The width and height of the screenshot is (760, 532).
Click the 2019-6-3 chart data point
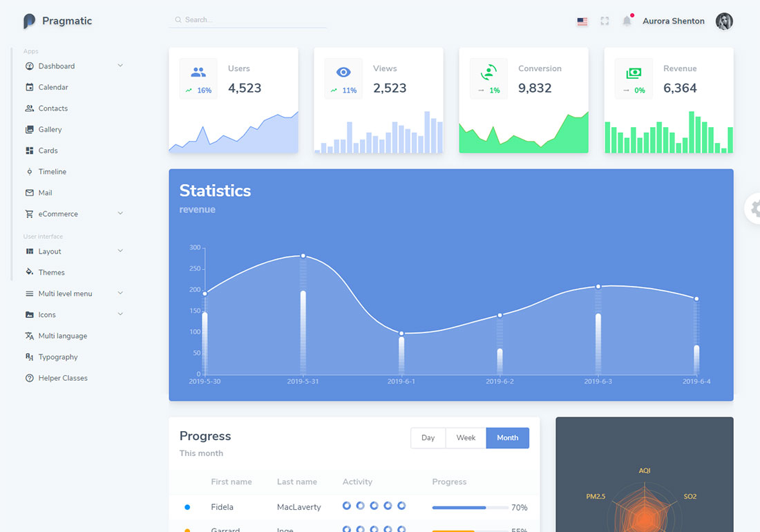pos(598,287)
